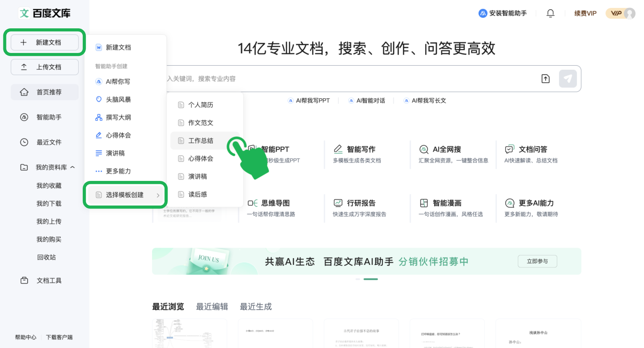Screen dimensions: 644x348
Task: Click the send arrow search button
Action: point(568,79)
